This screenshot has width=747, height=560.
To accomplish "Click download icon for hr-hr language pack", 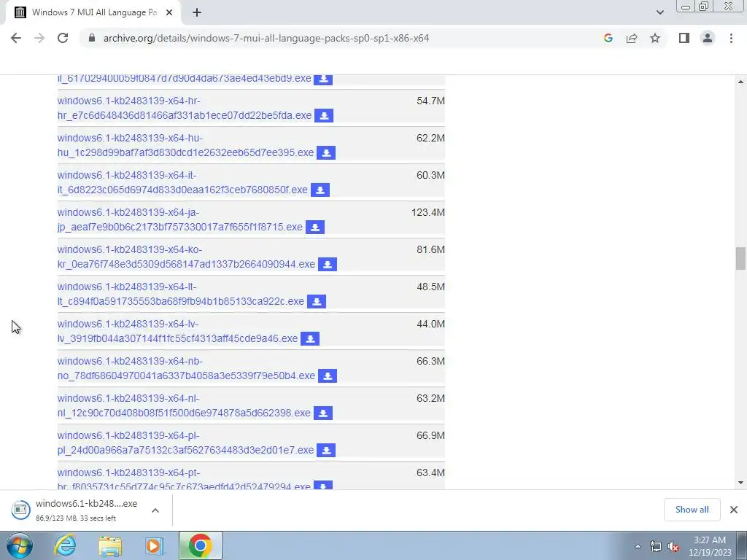I will pyautogui.click(x=324, y=116).
